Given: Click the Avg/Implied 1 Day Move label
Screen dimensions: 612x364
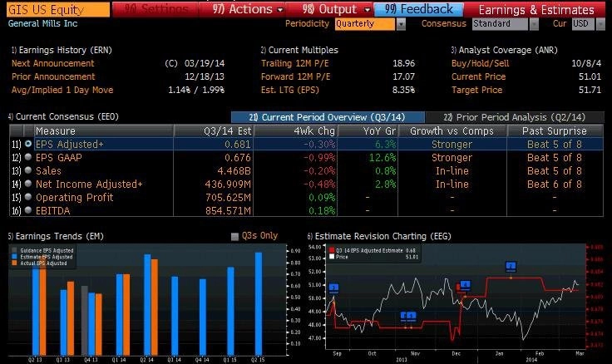Looking at the screenshot, I should [x=62, y=90].
